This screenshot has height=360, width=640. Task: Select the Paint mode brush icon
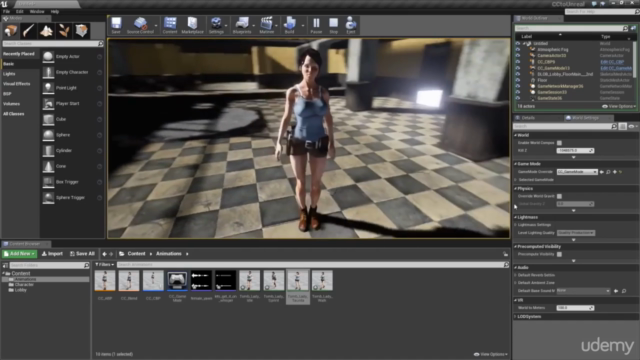[29, 31]
